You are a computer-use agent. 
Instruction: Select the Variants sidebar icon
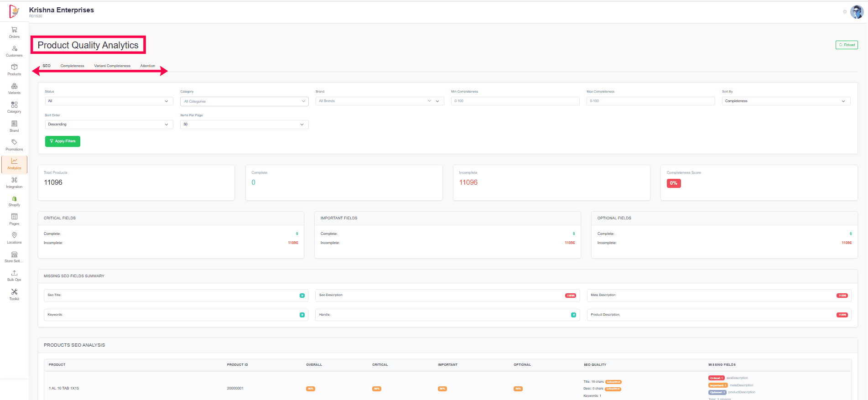(x=14, y=86)
